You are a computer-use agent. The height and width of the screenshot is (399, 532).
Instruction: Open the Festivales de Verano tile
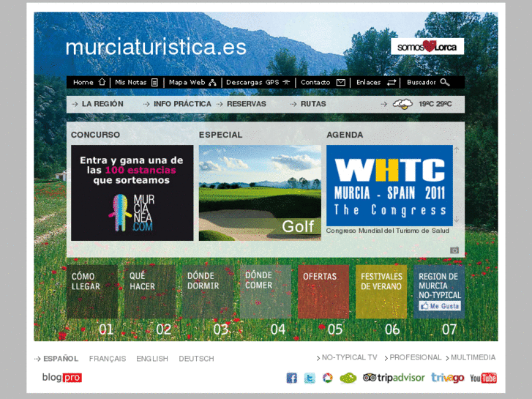[381, 291]
